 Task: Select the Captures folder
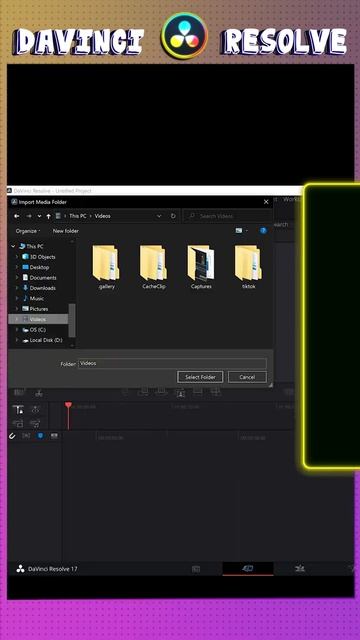pos(201,267)
